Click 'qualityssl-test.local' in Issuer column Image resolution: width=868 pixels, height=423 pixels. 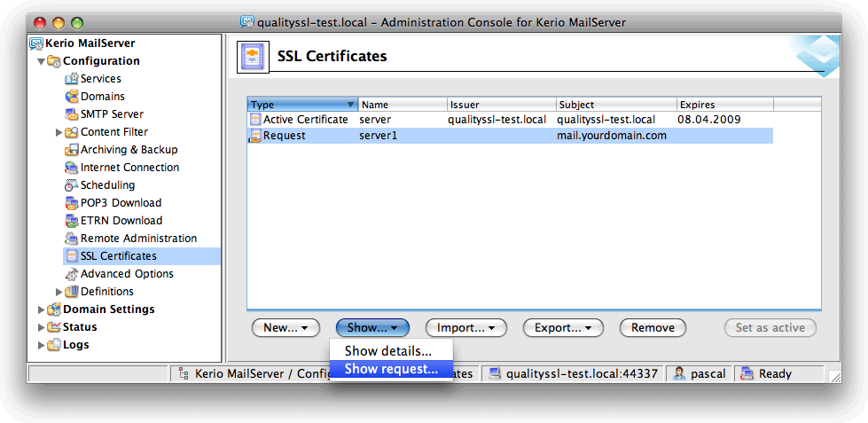pyautogui.click(x=497, y=119)
